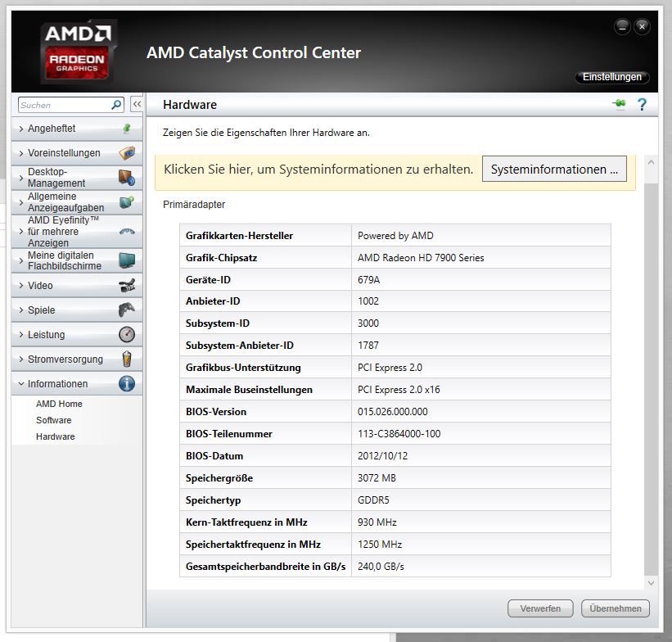
Task: Open the Einstellungen menu
Action: 612,77
